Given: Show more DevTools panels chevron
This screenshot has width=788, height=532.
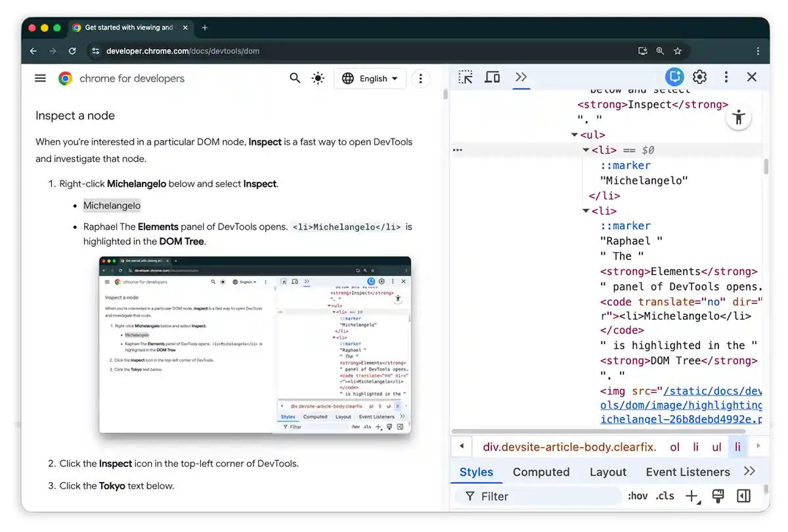Looking at the screenshot, I should pyautogui.click(x=521, y=78).
